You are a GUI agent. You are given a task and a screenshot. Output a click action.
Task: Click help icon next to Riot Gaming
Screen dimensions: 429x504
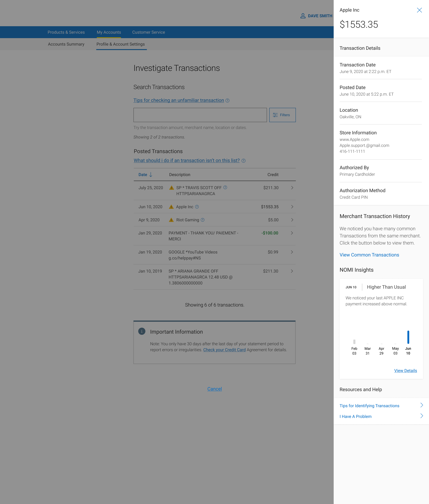coord(203,220)
